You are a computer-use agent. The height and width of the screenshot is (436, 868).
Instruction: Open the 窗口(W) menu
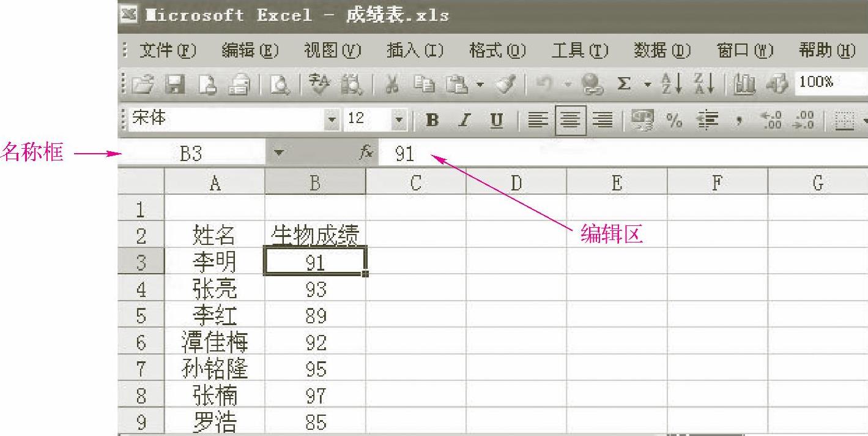click(x=745, y=50)
